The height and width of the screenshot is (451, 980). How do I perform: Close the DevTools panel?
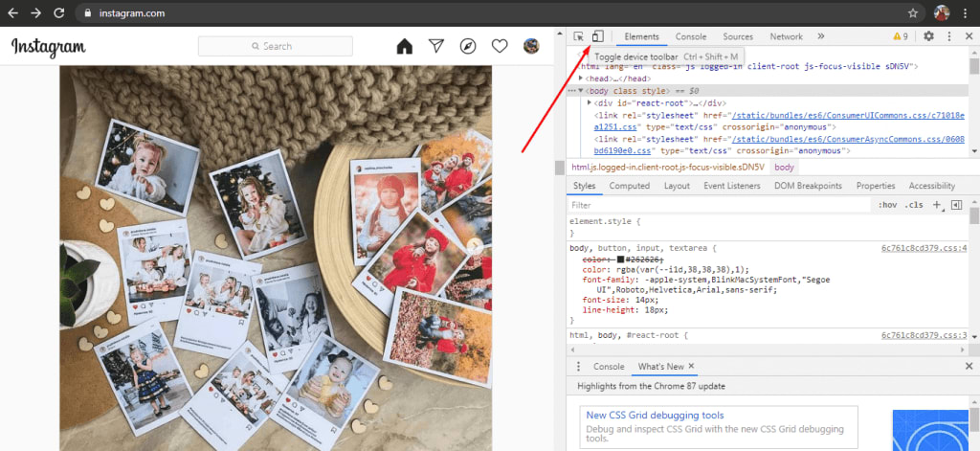coord(969,36)
